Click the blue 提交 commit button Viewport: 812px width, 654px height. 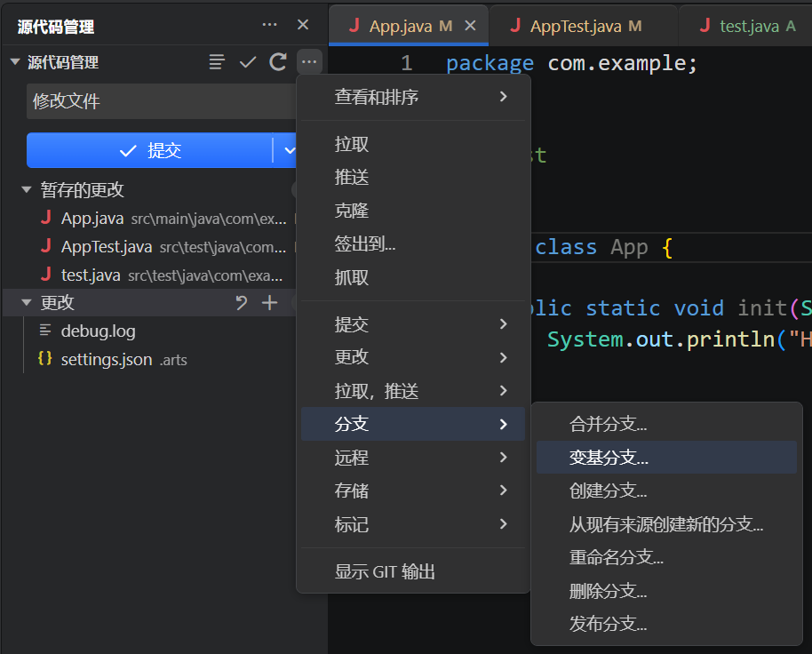coord(149,151)
